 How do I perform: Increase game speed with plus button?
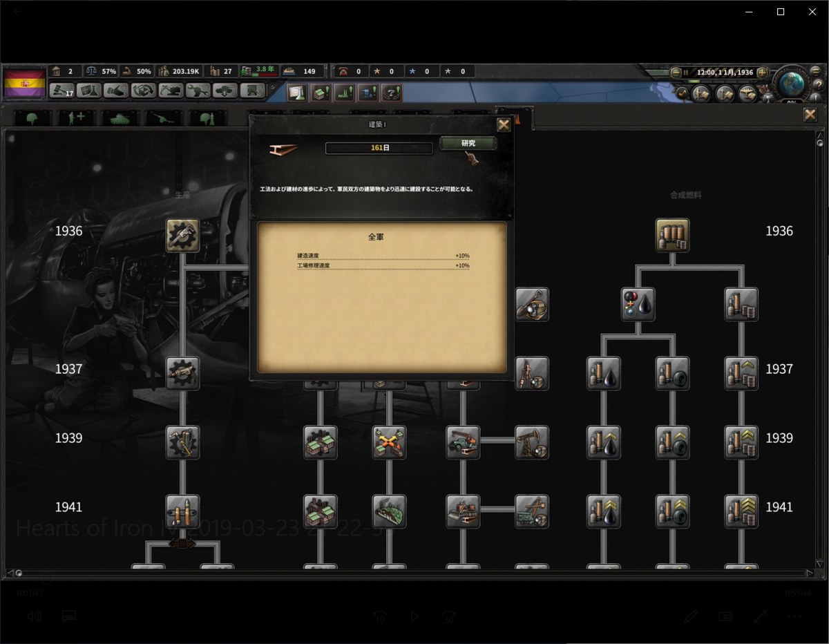click(762, 72)
